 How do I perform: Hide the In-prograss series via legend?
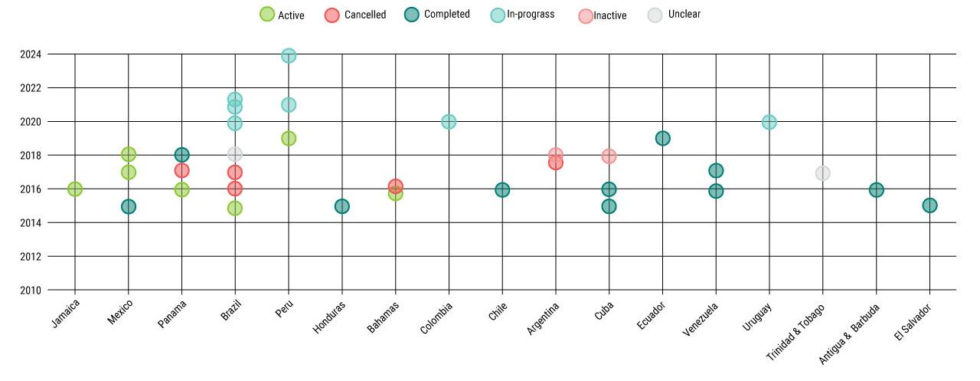[530, 15]
